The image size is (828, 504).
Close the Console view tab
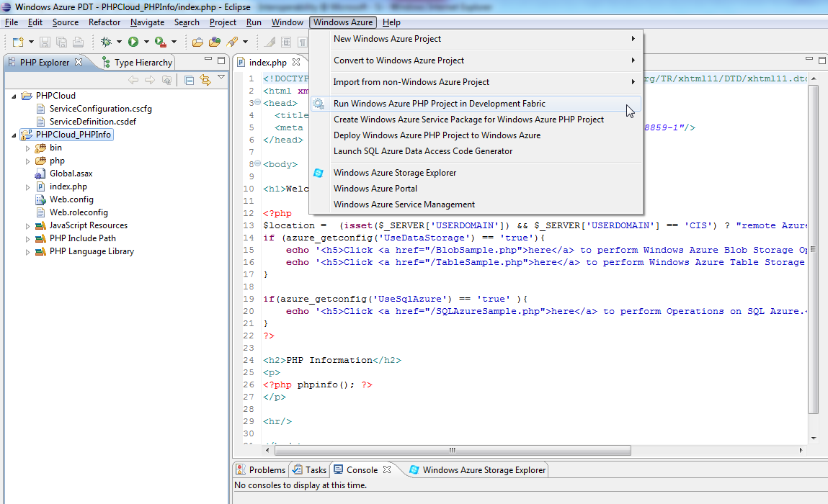click(387, 469)
